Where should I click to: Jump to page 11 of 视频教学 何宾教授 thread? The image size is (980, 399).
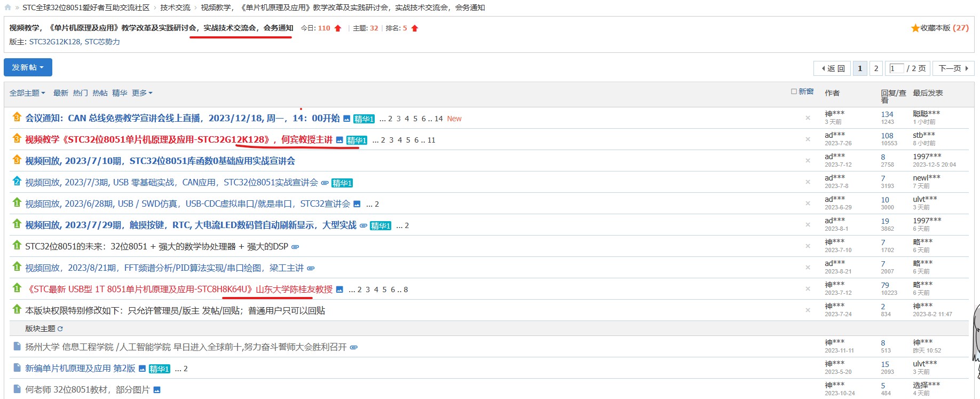tap(431, 140)
